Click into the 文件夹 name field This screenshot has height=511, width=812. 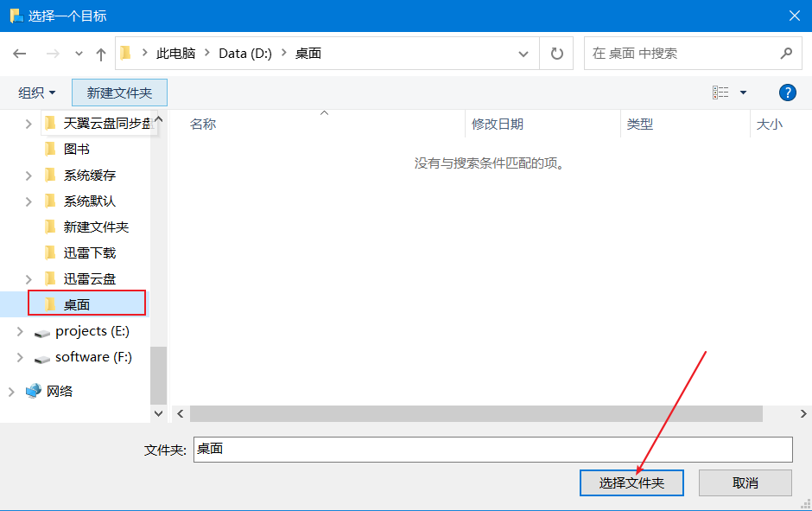[493, 450]
